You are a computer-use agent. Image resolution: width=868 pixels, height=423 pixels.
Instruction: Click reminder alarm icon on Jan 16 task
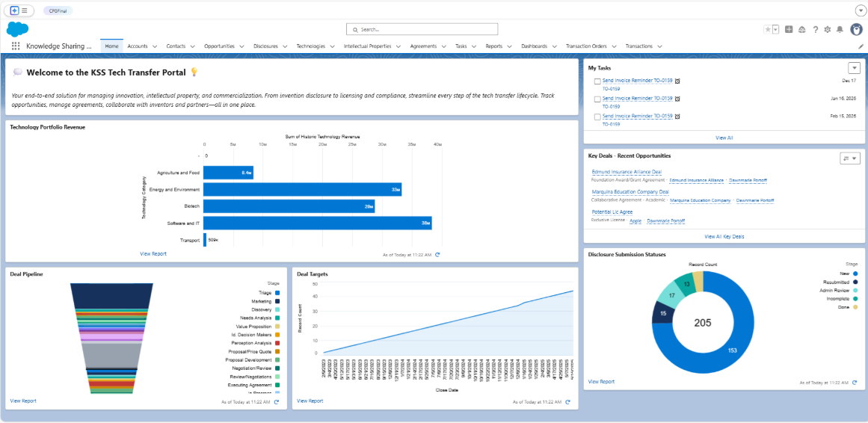677,99
